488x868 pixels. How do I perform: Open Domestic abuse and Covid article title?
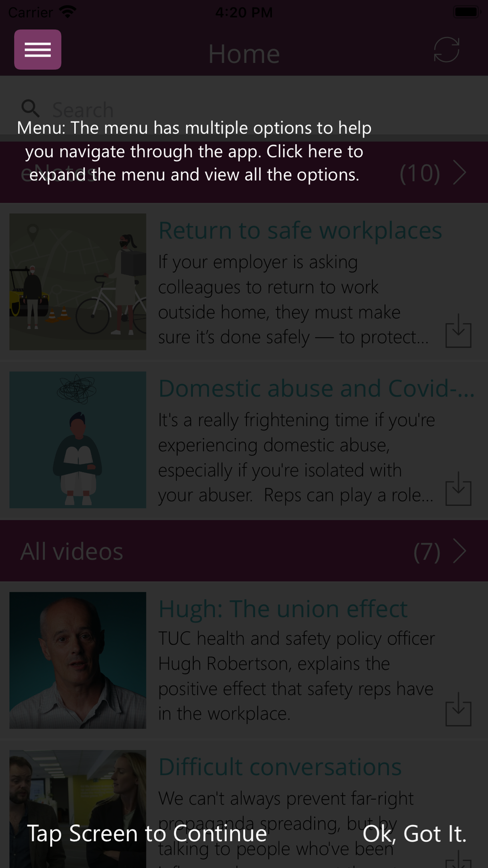316,389
